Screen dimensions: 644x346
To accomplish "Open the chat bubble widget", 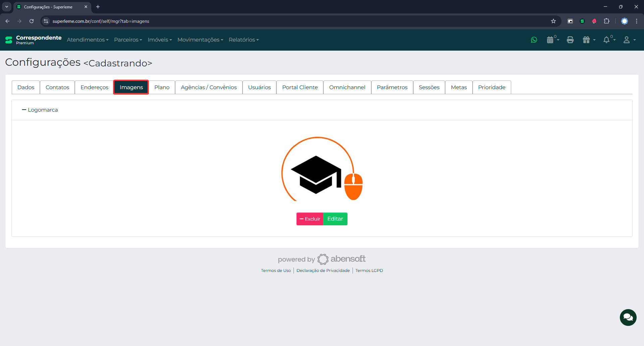I will click(x=628, y=317).
